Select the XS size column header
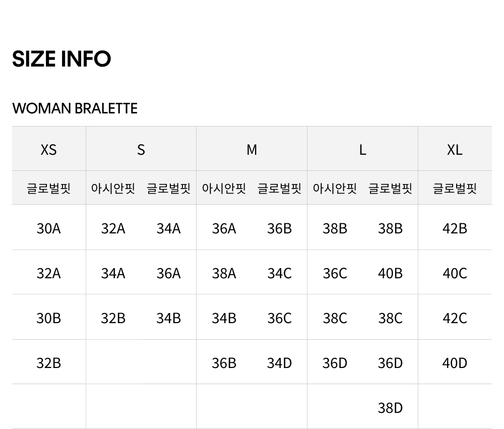This screenshot has width=504, height=429. click(49, 150)
